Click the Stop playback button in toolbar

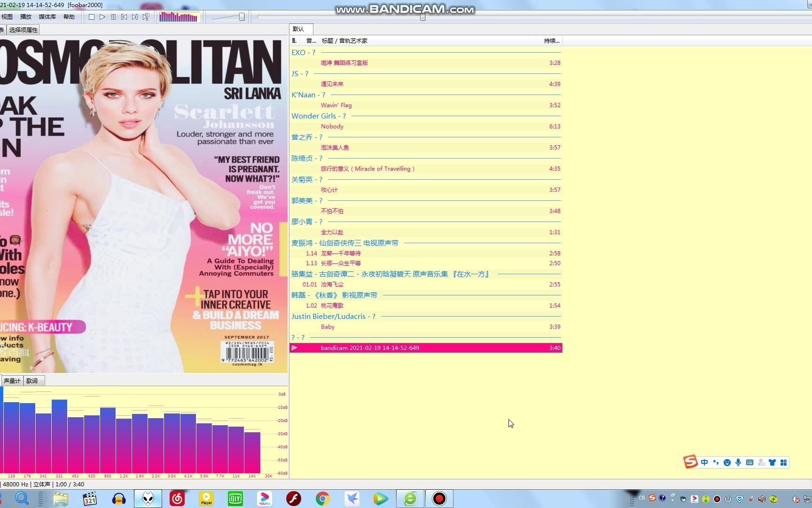(92, 17)
